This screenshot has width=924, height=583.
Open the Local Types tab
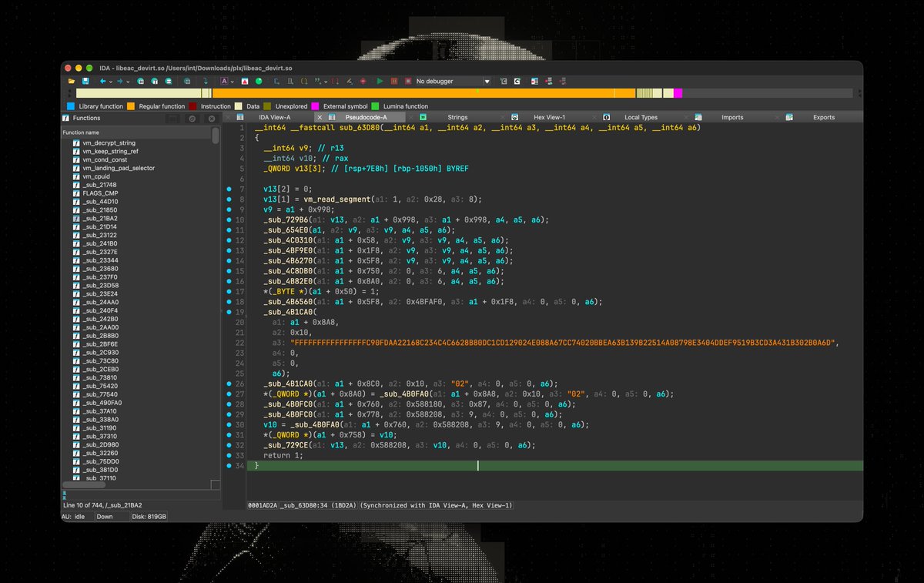(x=641, y=117)
